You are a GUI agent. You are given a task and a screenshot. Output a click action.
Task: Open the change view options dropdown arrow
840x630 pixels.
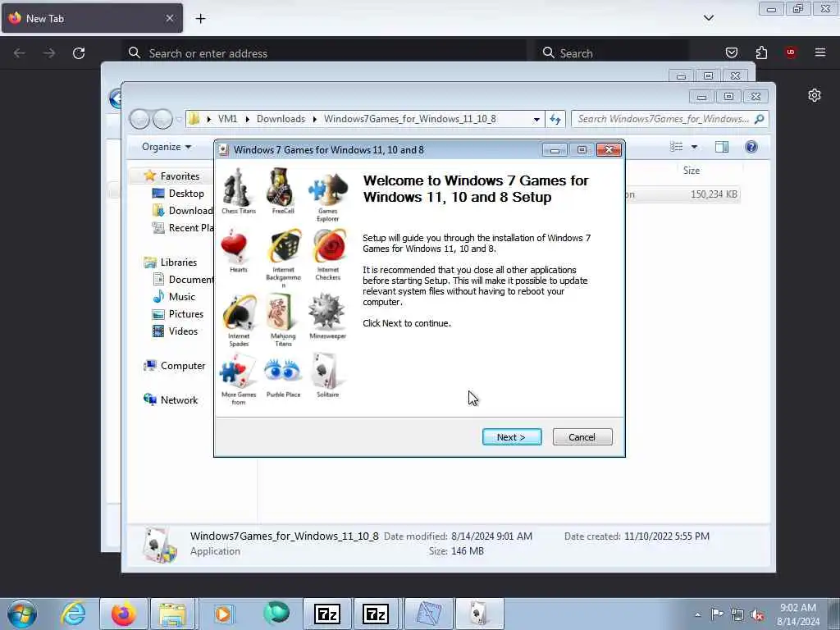[x=694, y=147]
